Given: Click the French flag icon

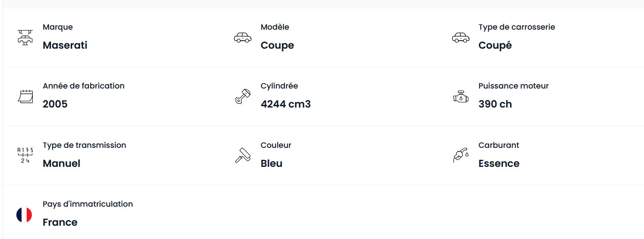Looking at the screenshot, I should pyautogui.click(x=24, y=215).
